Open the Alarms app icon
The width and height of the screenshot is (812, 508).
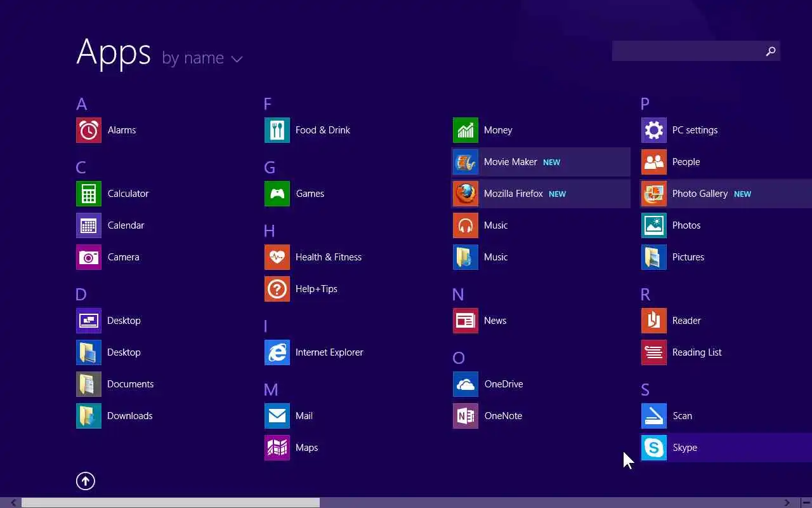point(89,130)
